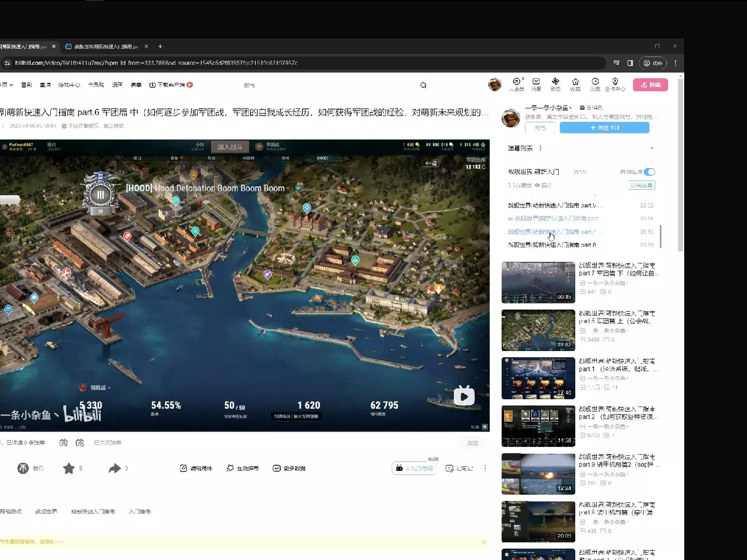
Task: Open 游戏中心 in top navigation
Action: (69, 85)
